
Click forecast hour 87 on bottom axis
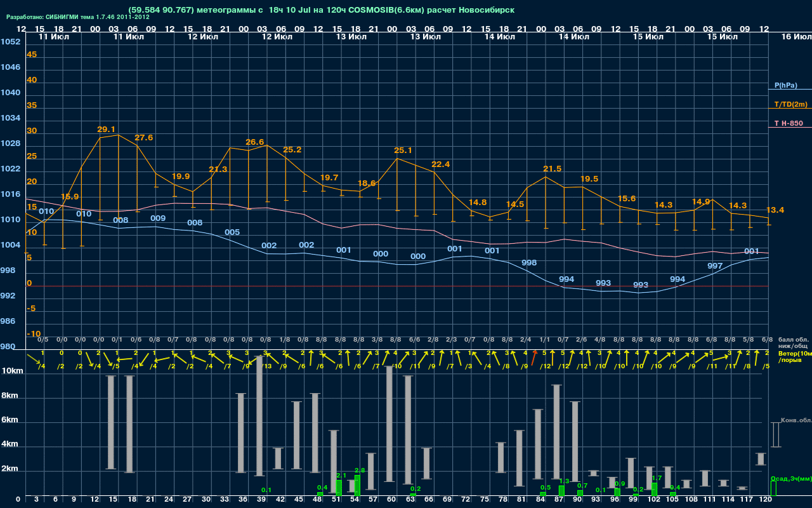(x=559, y=500)
